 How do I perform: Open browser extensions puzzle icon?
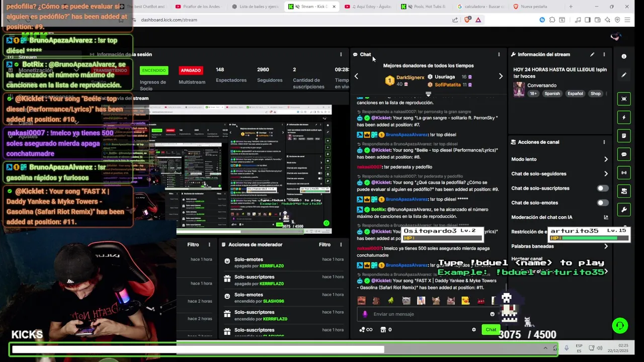(x=552, y=20)
